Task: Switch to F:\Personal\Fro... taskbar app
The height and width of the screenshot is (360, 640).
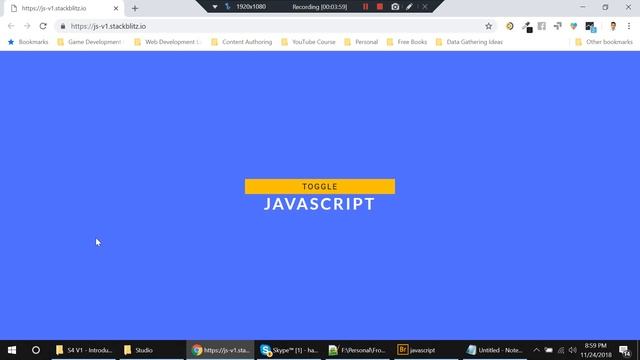Action: pyautogui.click(x=357, y=350)
